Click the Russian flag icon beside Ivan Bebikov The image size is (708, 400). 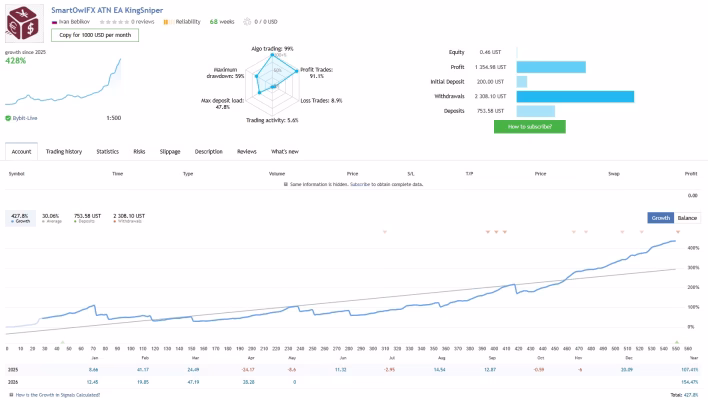[54, 22]
